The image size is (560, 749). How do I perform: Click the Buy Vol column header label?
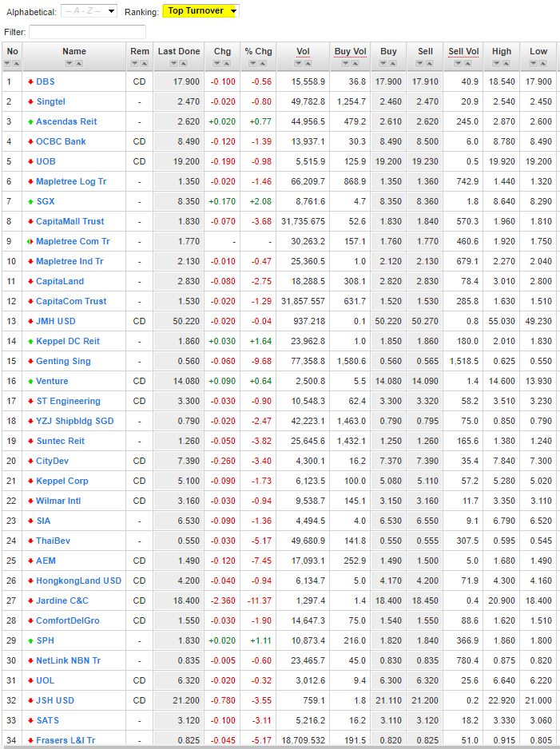(350, 52)
